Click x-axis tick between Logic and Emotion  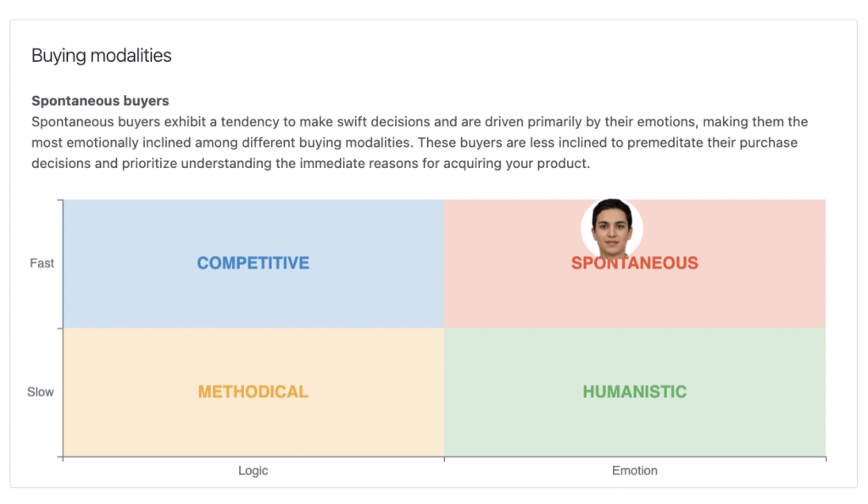click(x=444, y=459)
